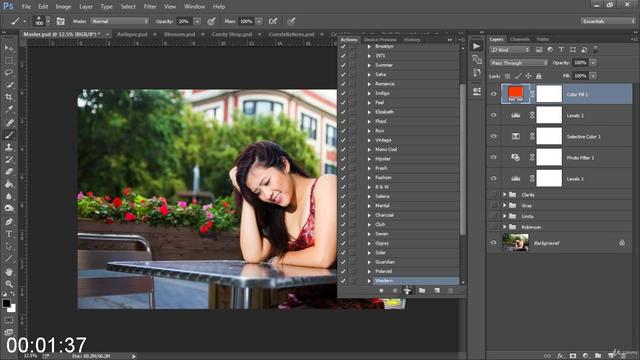Select the Pen tool

point(9,222)
